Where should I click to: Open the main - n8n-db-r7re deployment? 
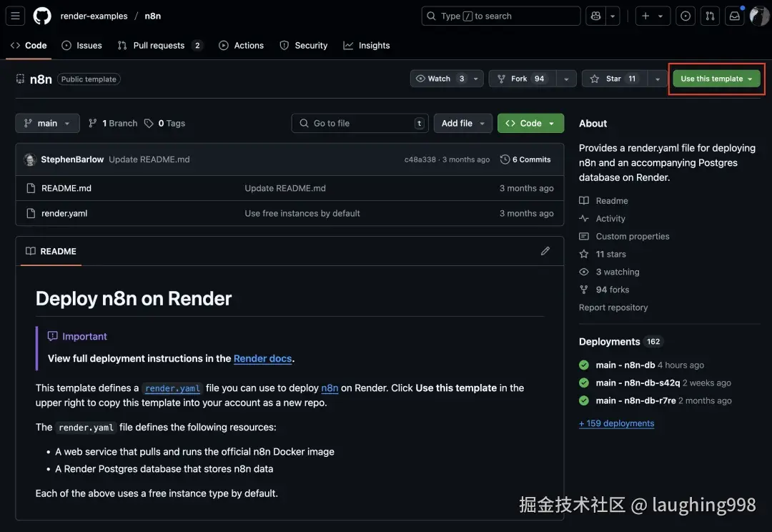[x=635, y=400]
